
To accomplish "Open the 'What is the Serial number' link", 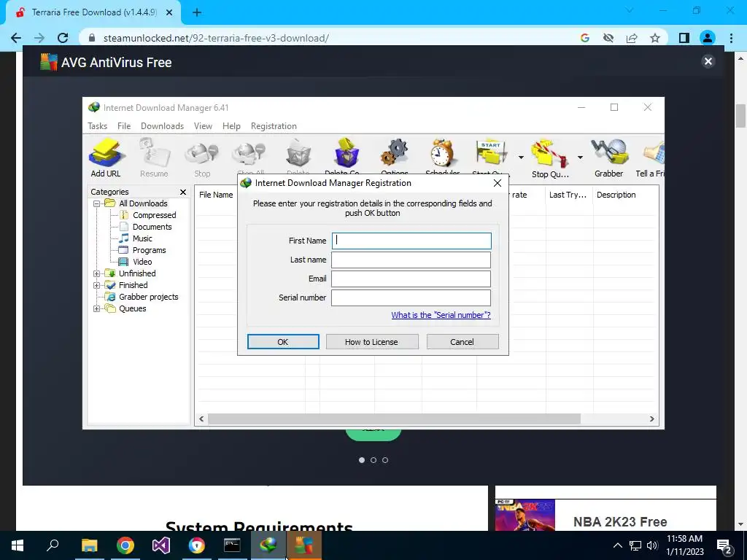I will click(x=441, y=315).
